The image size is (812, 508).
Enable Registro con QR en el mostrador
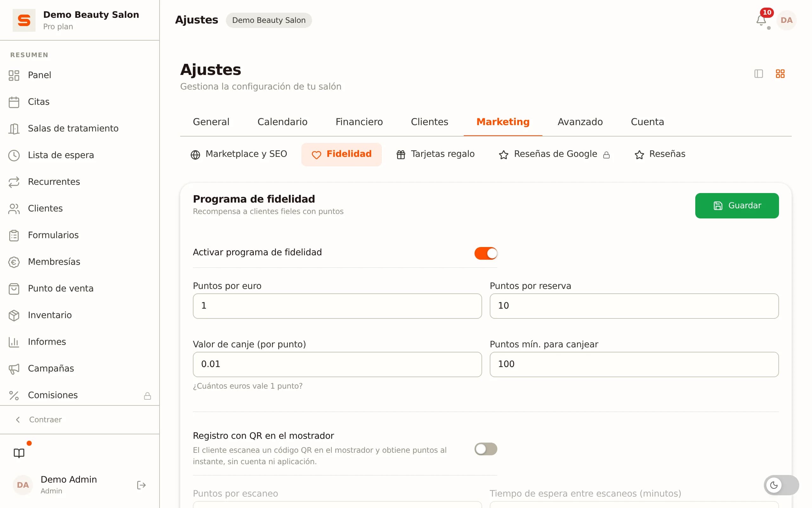point(486,449)
